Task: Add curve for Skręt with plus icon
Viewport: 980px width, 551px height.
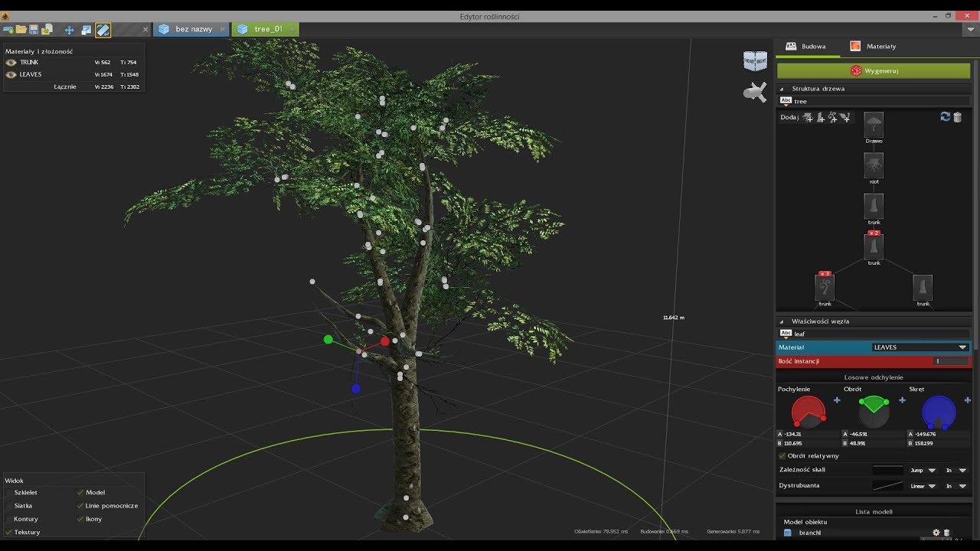Action: click(x=968, y=400)
